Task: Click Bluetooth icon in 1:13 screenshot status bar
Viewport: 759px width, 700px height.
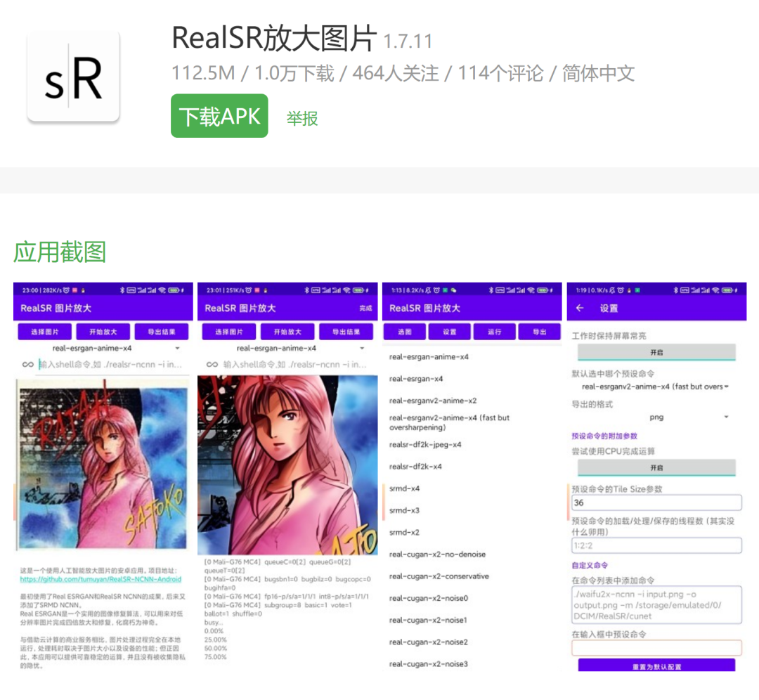Action: (x=491, y=290)
